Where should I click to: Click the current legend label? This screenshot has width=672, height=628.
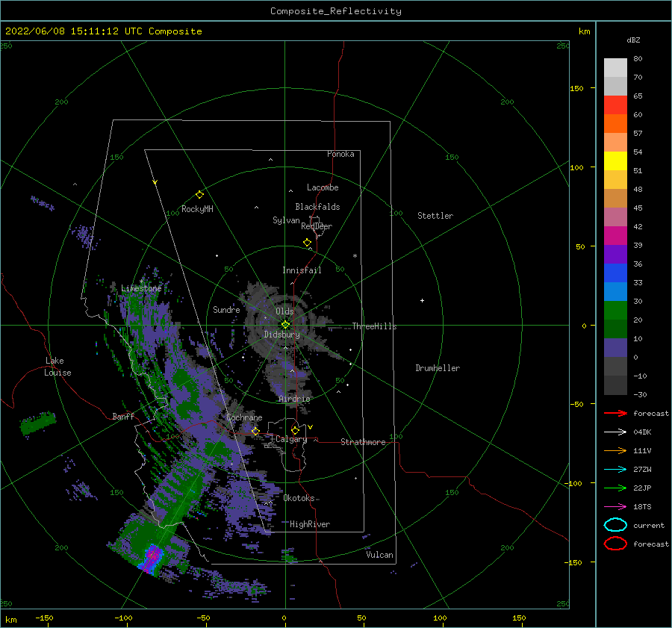pyautogui.click(x=648, y=525)
